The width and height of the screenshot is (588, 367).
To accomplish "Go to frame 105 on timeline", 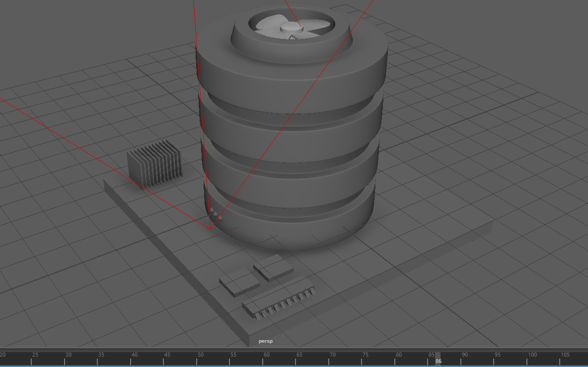I will point(565,355).
